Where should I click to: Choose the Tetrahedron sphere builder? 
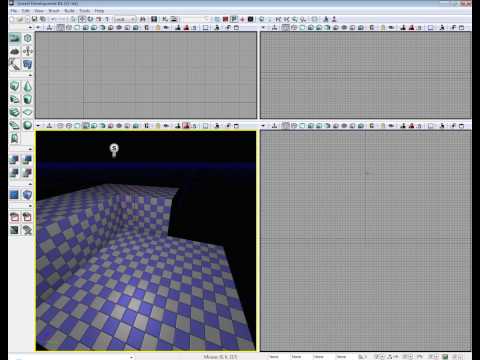pos(28,125)
